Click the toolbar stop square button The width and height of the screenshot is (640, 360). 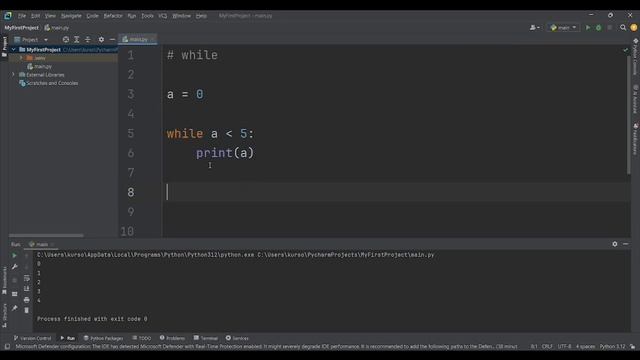609,28
